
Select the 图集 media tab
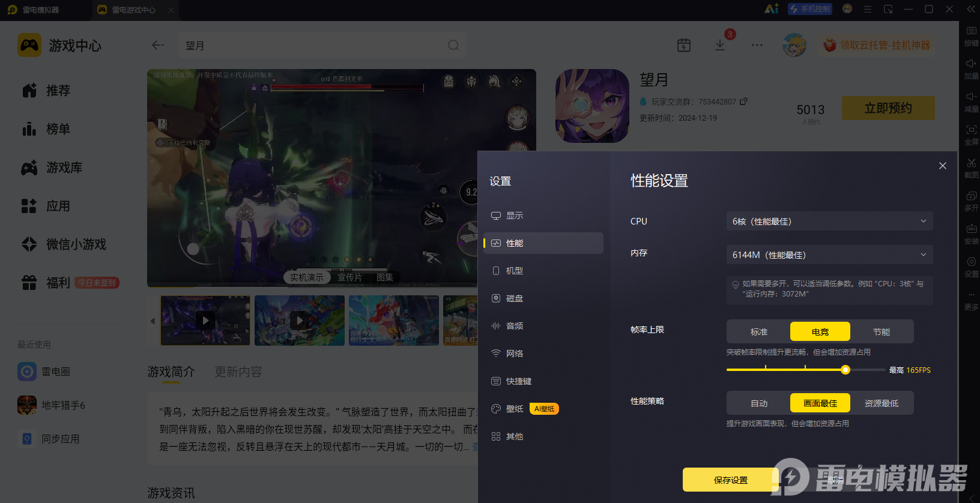(385, 277)
